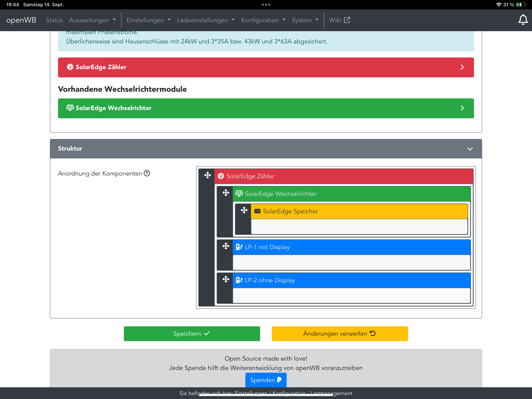Collapse the Struktur section

point(470,149)
